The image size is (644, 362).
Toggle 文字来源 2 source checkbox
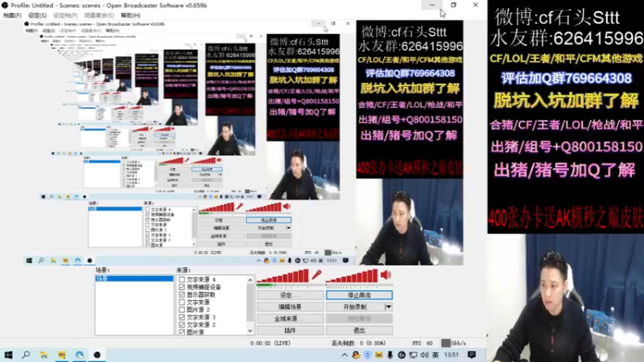click(x=182, y=325)
